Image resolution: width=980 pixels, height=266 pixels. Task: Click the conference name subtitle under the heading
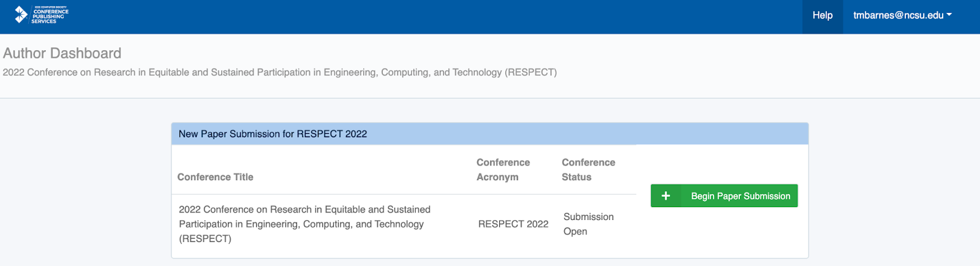pos(280,72)
